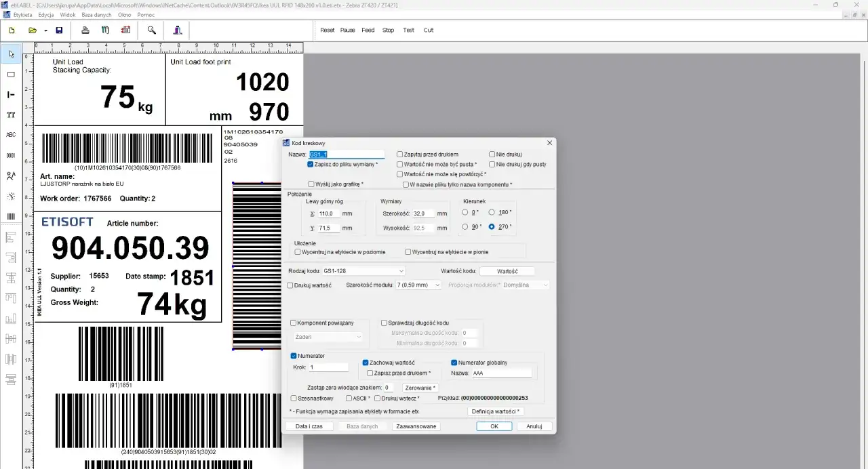Open the Etykieta menu

pyautogui.click(x=22, y=14)
